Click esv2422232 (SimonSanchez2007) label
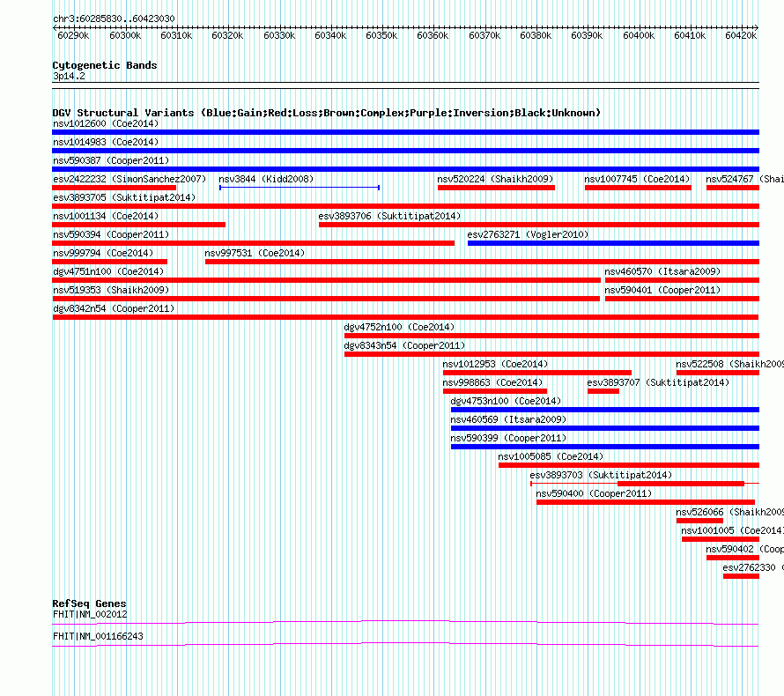 [129, 179]
